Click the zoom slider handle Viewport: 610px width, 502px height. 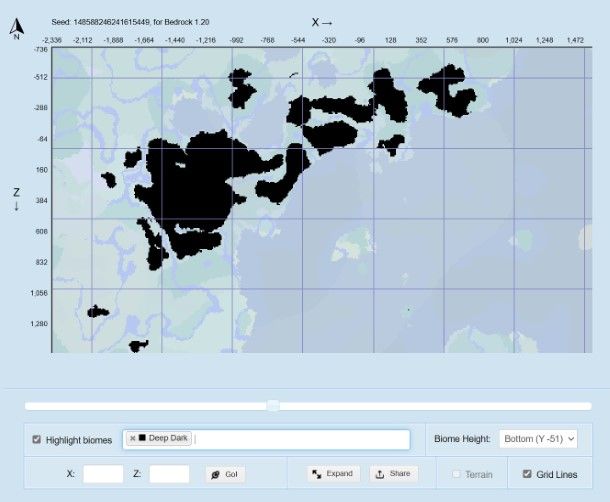272,405
